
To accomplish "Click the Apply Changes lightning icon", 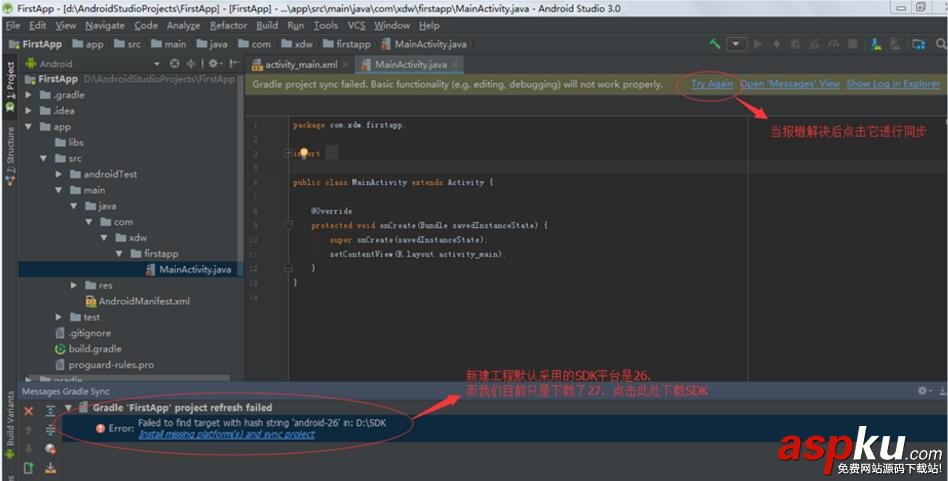I will (776, 44).
